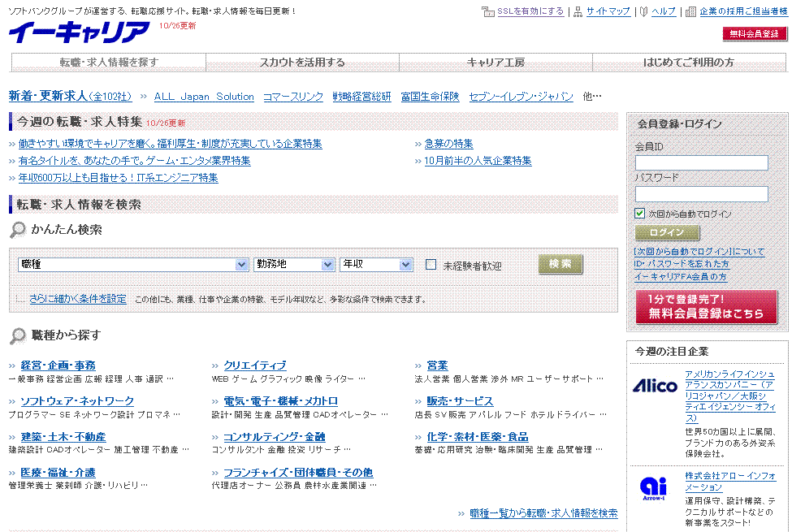This screenshot has width=792, height=532.
Task: Open 経営・企画・事務 category
Action: [58, 365]
